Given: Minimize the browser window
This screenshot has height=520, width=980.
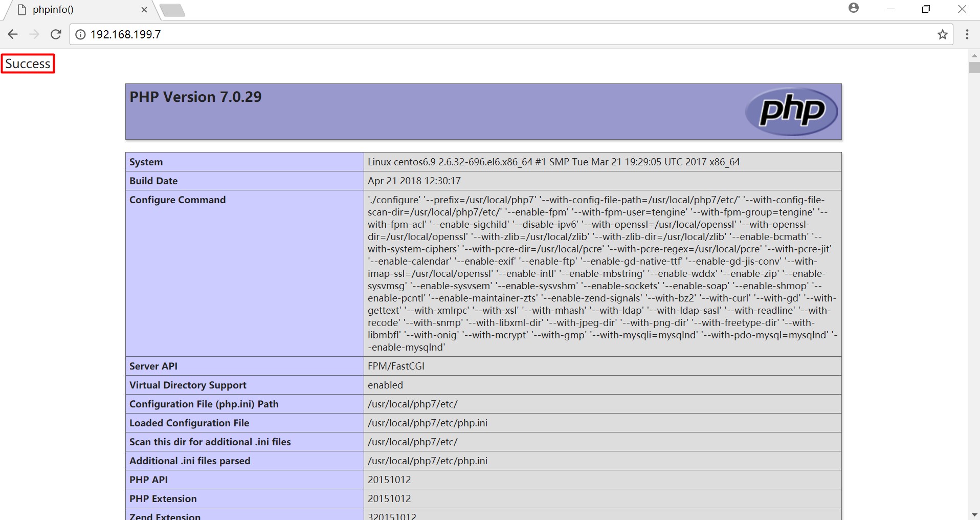Looking at the screenshot, I should click(890, 9).
